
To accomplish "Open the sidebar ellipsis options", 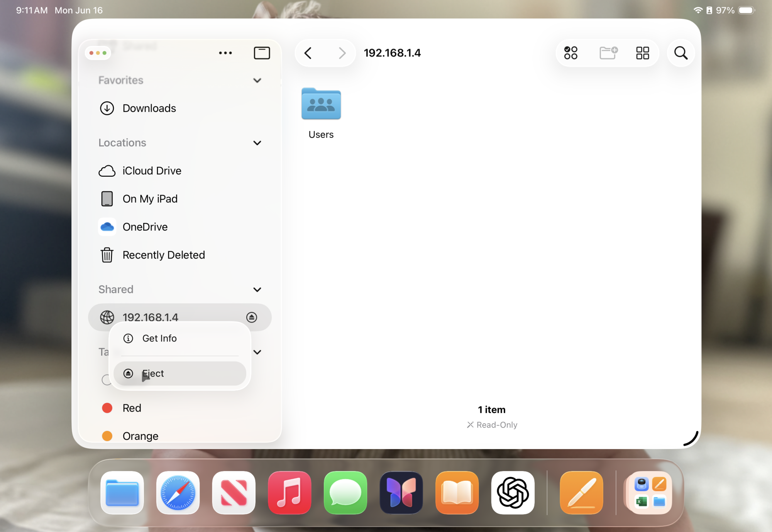I will click(x=225, y=53).
